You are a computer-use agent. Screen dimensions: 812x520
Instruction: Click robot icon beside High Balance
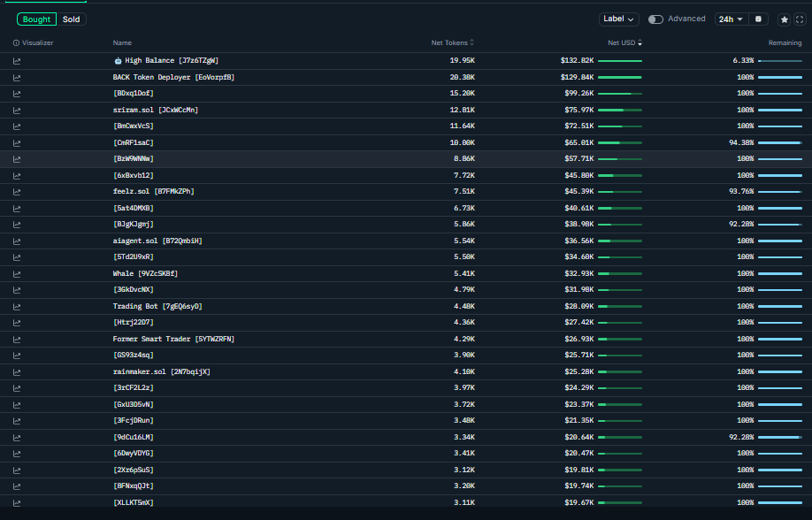[x=118, y=61]
